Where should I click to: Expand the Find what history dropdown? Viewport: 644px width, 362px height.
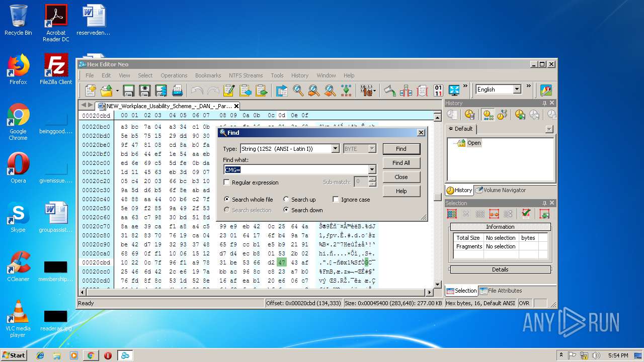[x=372, y=170]
